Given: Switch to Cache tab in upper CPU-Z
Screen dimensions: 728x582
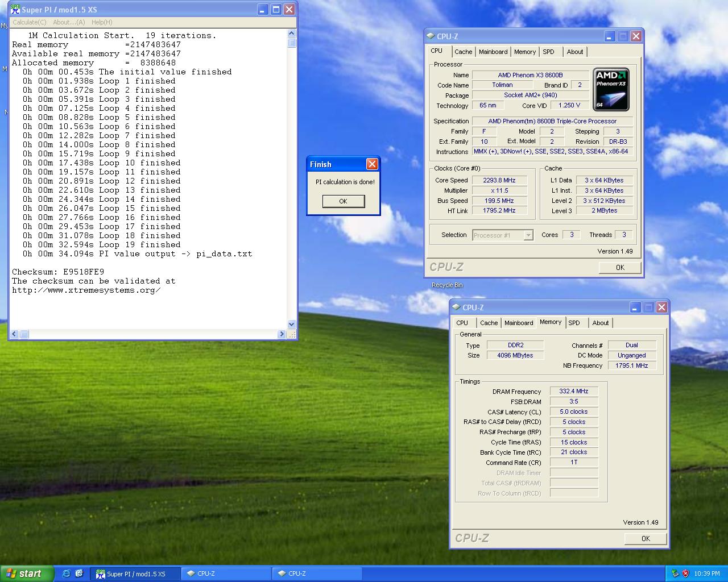Looking at the screenshot, I should (463, 52).
